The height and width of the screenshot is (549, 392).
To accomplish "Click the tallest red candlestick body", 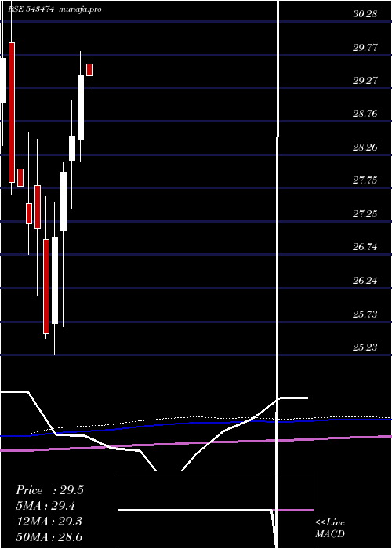I will coord(12,112).
